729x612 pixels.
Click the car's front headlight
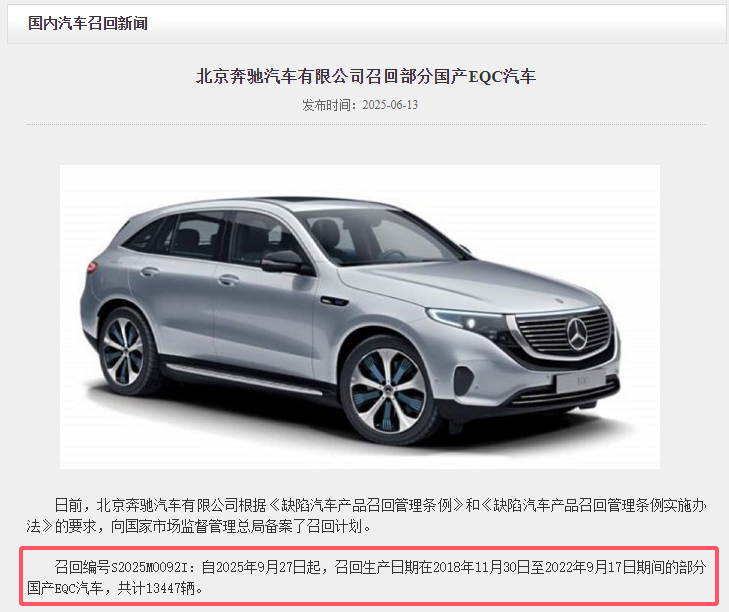pos(467,321)
